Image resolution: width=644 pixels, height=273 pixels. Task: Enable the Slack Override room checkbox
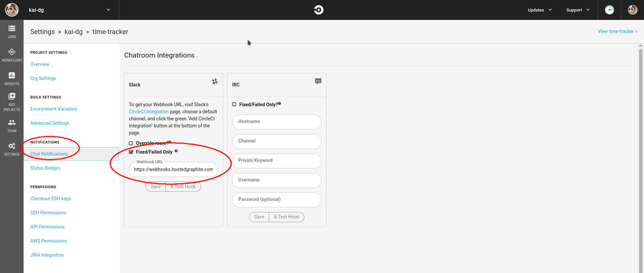click(x=131, y=143)
